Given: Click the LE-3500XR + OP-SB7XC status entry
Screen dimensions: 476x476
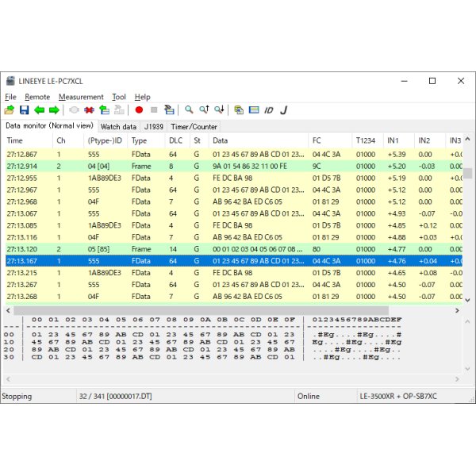Looking at the screenshot, I should pyautogui.click(x=398, y=396).
